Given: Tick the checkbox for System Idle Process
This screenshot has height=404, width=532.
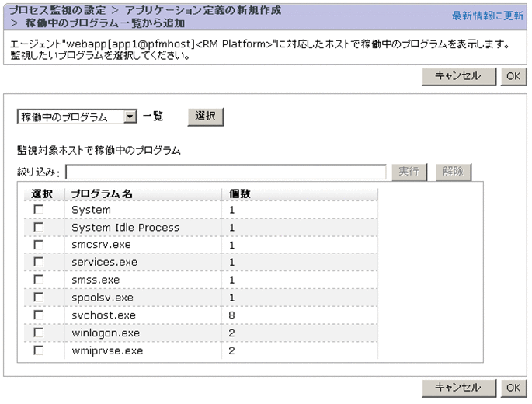Looking at the screenshot, I should coord(39,227).
